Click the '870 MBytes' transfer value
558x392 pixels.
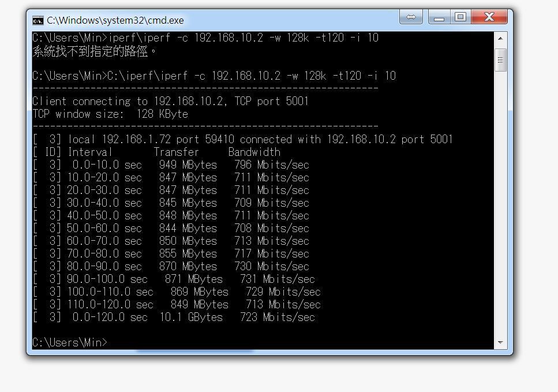(x=188, y=266)
